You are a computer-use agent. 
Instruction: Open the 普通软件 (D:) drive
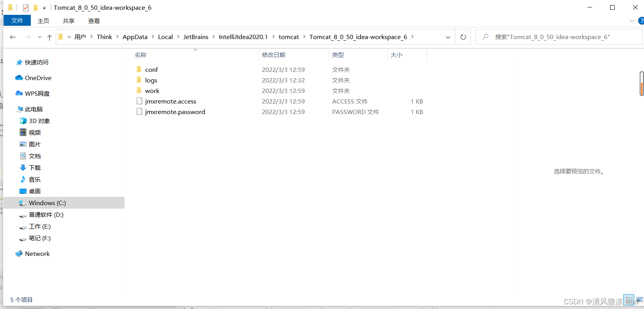tap(46, 215)
